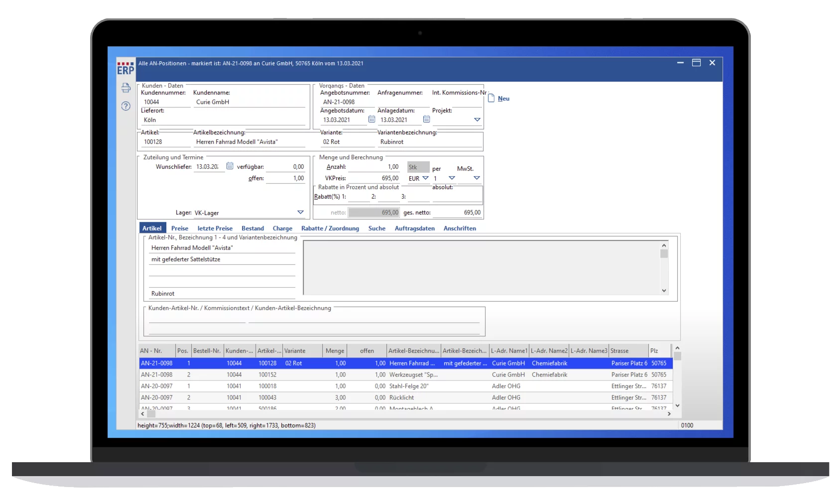Click the Artikel number field 100128
The width and height of the screenshot is (840, 504).
pyautogui.click(x=166, y=142)
